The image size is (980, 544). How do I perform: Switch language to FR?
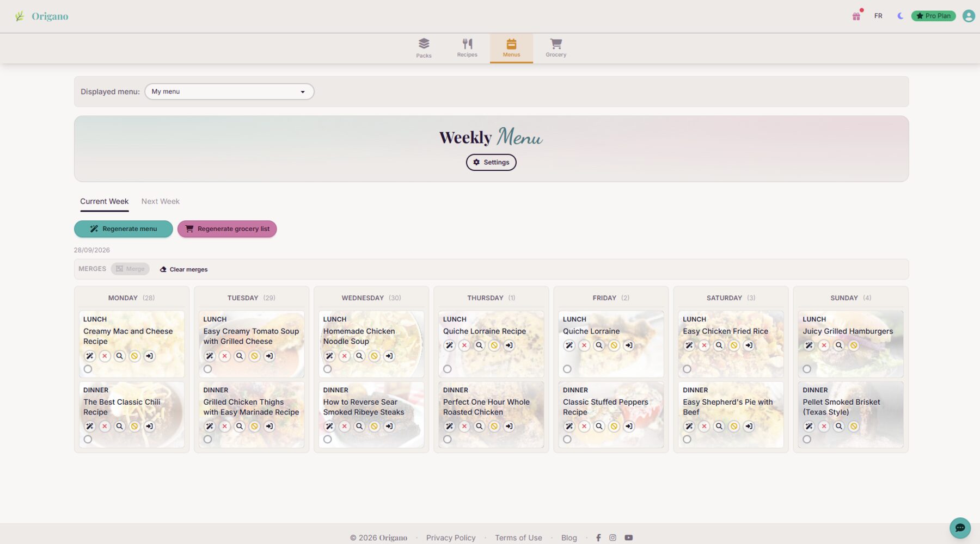[878, 16]
